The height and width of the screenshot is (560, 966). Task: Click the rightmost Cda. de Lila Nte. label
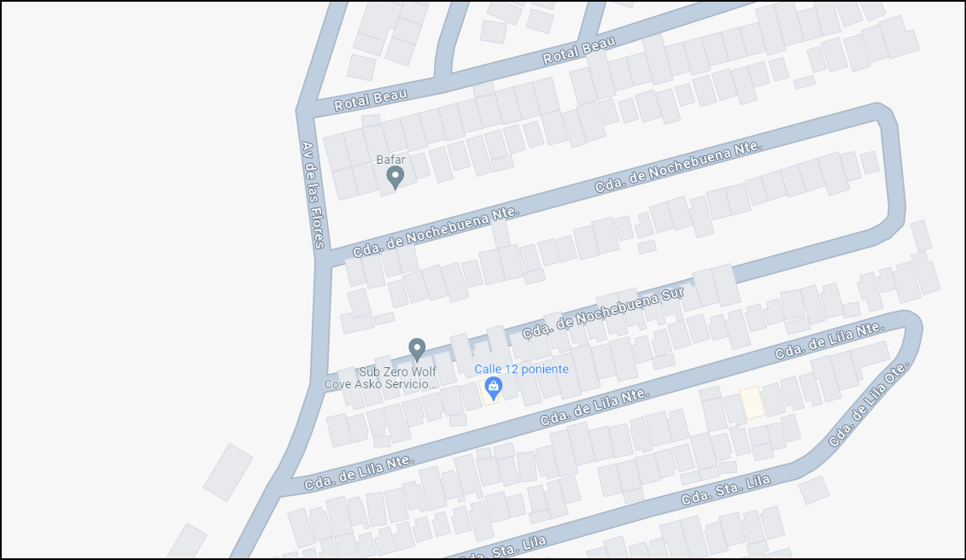coord(830,340)
